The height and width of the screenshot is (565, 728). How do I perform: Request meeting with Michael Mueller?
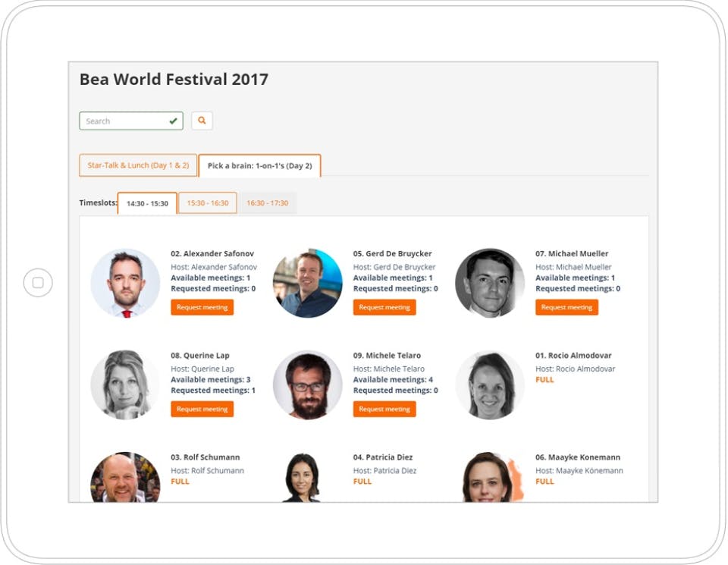pos(566,307)
